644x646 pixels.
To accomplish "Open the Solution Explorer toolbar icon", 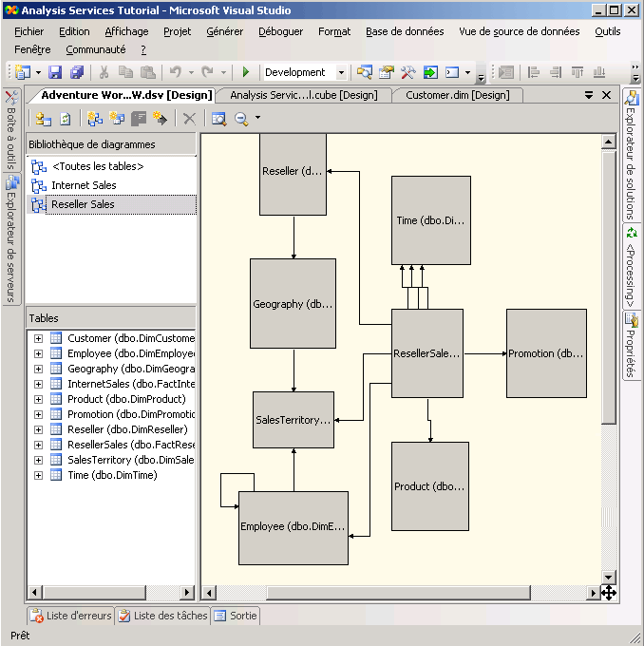I will [365, 72].
